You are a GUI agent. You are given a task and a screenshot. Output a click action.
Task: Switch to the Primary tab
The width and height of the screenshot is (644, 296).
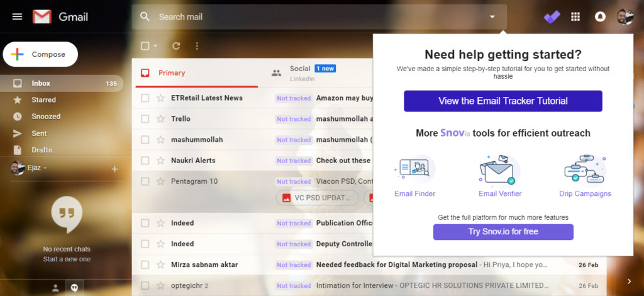(196, 73)
